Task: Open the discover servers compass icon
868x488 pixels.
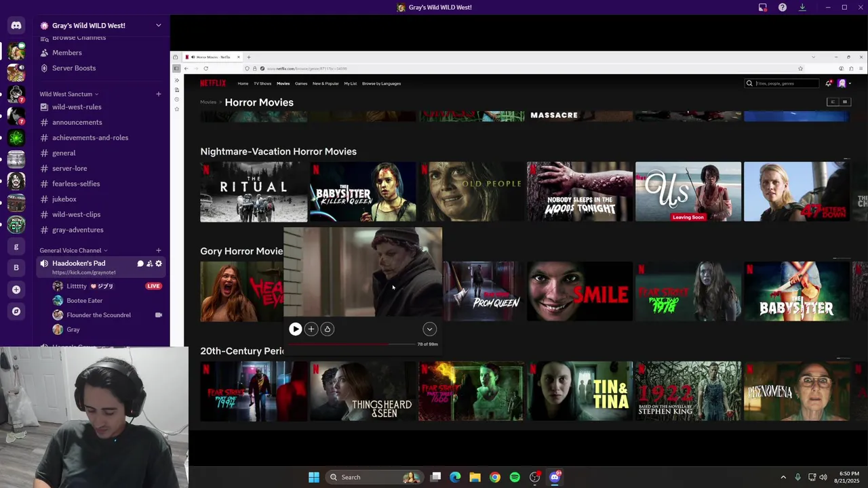Action: (x=16, y=311)
